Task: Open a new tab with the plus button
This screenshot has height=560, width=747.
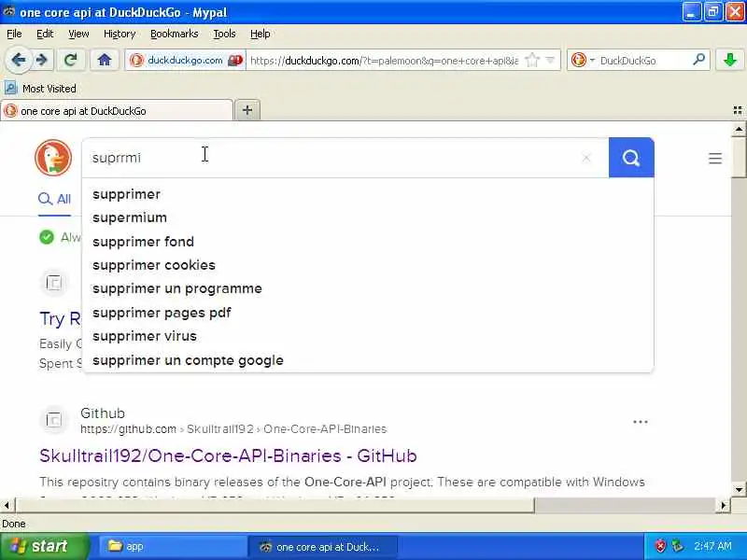Action: (247, 110)
